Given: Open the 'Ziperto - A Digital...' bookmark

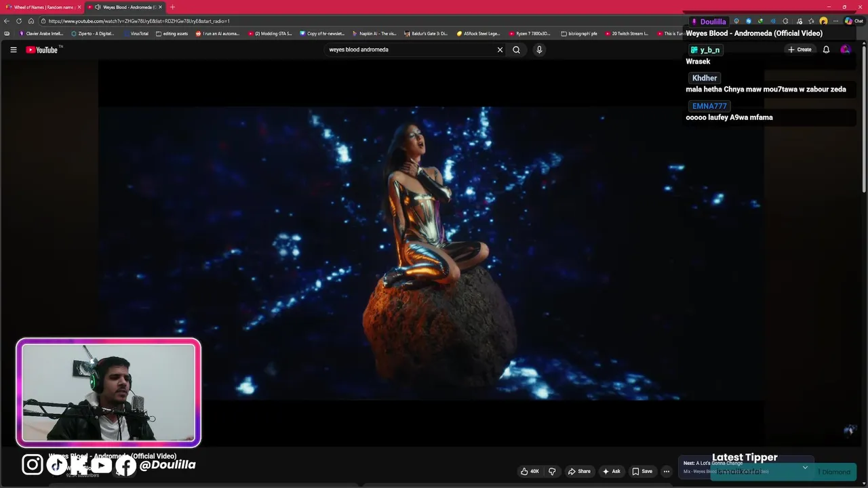Looking at the screenshot, I should 93,33.
